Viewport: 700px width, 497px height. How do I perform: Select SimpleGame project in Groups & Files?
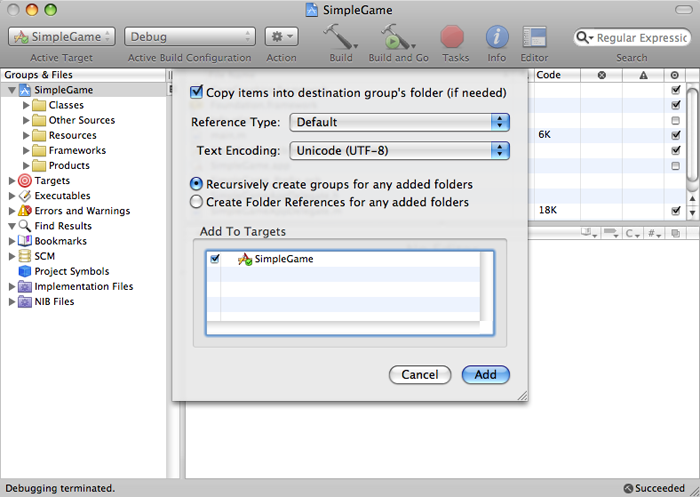(64, 90)
